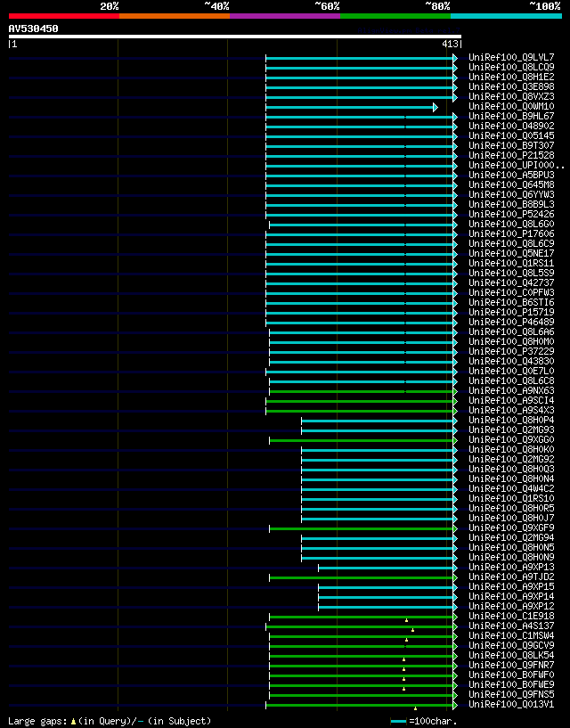This screenshot has height=728, width=570.
Task: Select label UniRef100_Q4W4C2
Action: coord(511,488)
